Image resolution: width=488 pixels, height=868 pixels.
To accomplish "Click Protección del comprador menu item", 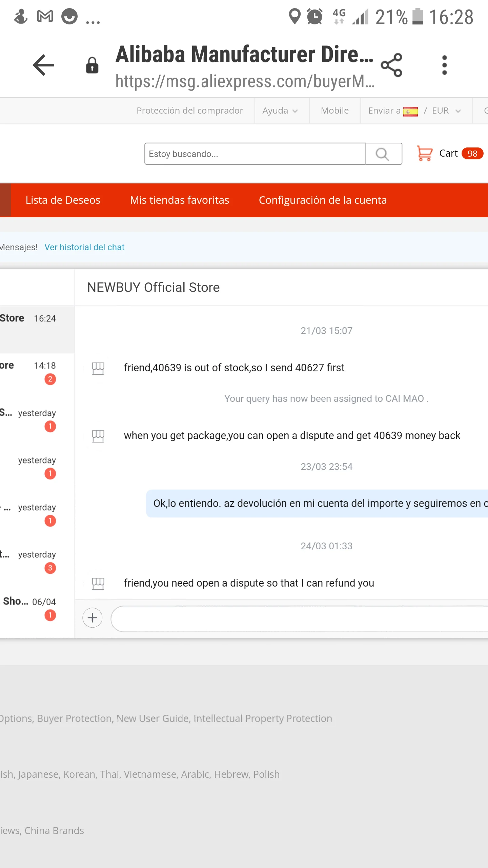I will click(x=190, y=111).
